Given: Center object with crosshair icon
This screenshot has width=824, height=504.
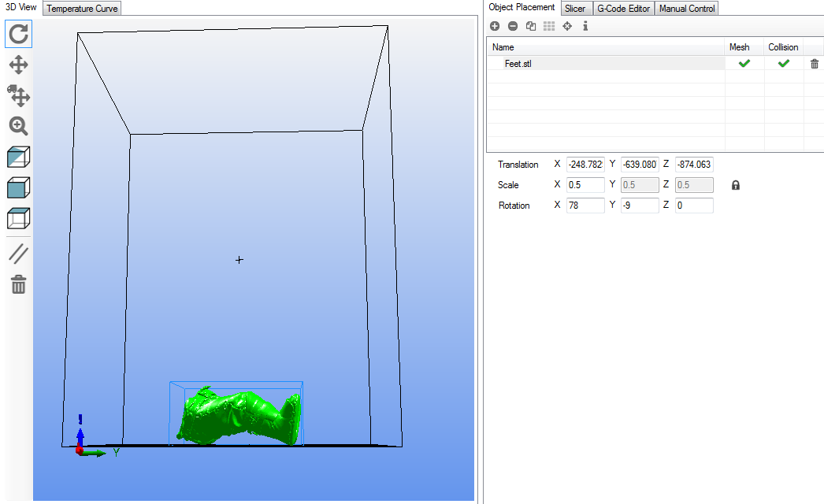Looking at the screenshot, I should pyautogui.click(x=567, y=26).
